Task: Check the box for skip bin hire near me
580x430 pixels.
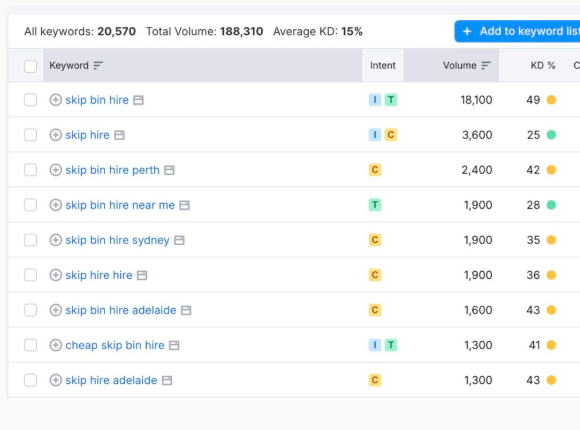Action: point(30,205)
